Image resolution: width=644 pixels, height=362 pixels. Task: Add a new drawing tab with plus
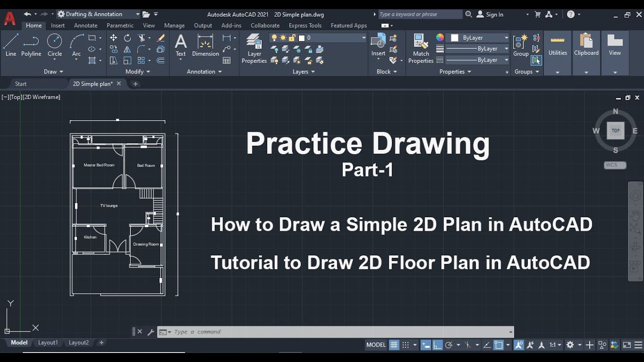[135, 84]
